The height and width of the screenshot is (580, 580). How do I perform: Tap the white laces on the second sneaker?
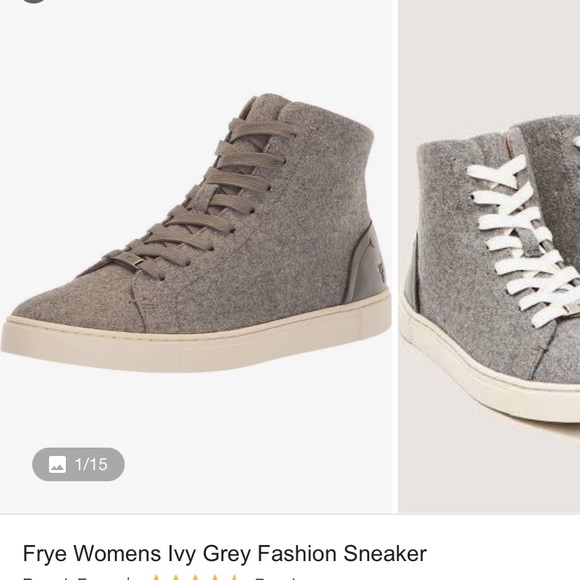pos(525,237)
